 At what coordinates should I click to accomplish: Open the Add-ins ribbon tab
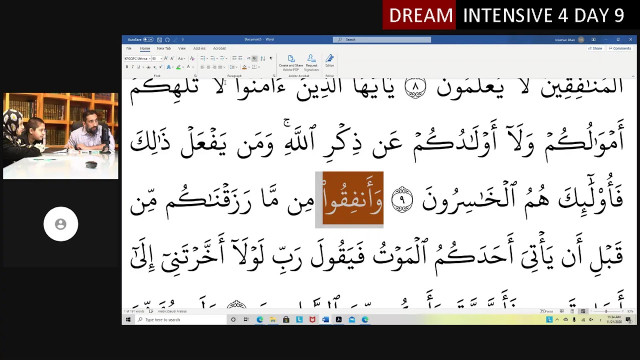(x=199, y=49)
